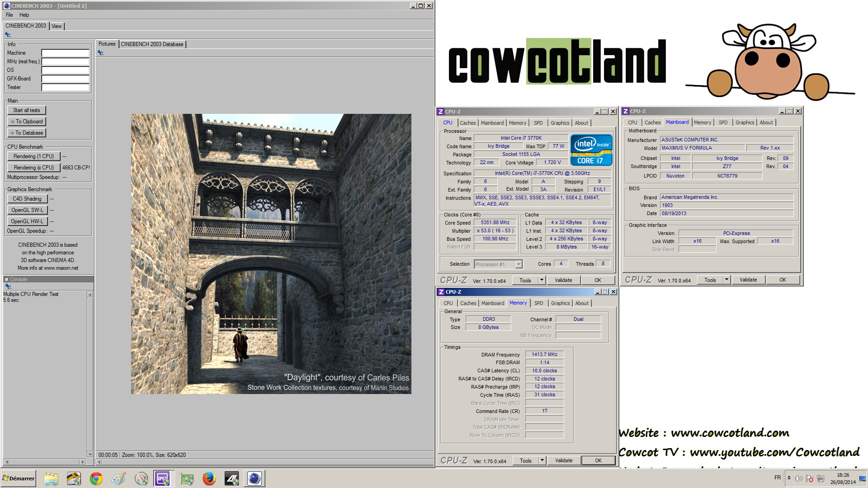Open the Action Center flag tray icon
868x488 pixels.
point(810,479)
